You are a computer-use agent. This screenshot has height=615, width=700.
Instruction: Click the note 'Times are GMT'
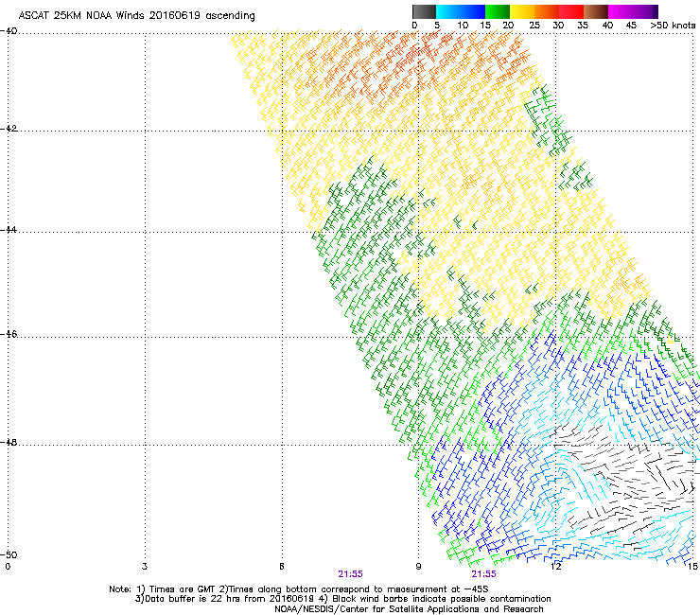183,589
